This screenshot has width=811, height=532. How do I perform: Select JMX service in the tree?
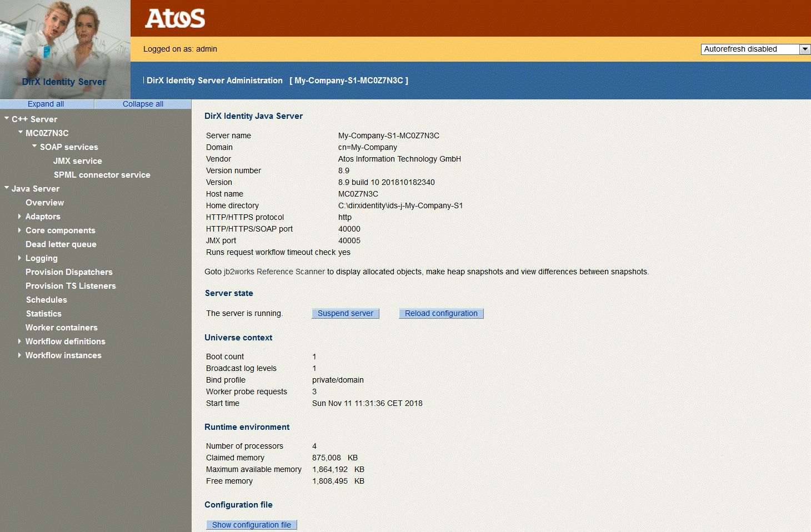77,160
